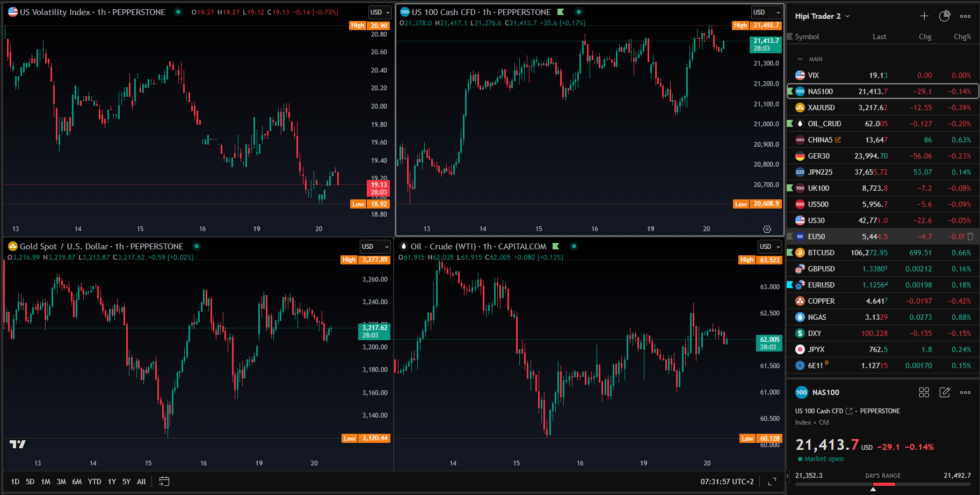Select the 1D time range

15,482
